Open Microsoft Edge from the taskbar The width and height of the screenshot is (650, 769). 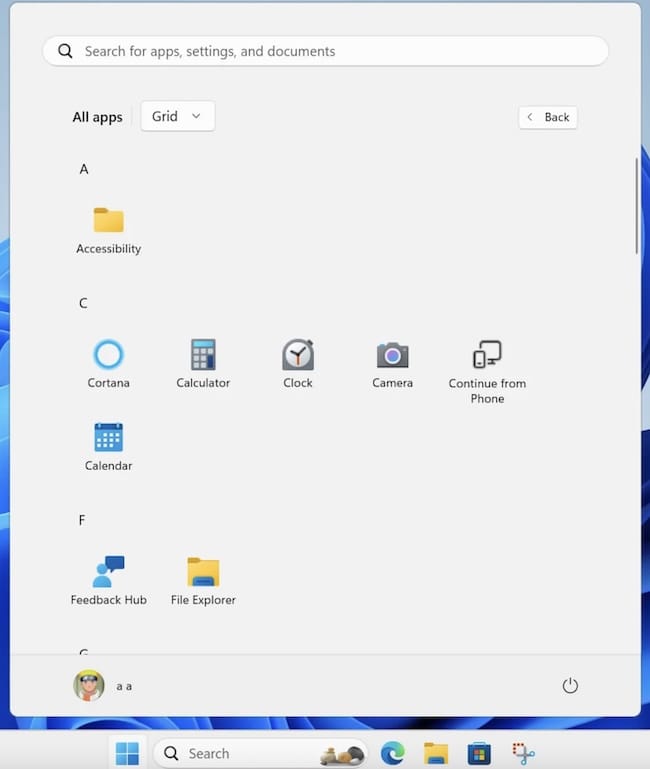(x=393, y=753)
